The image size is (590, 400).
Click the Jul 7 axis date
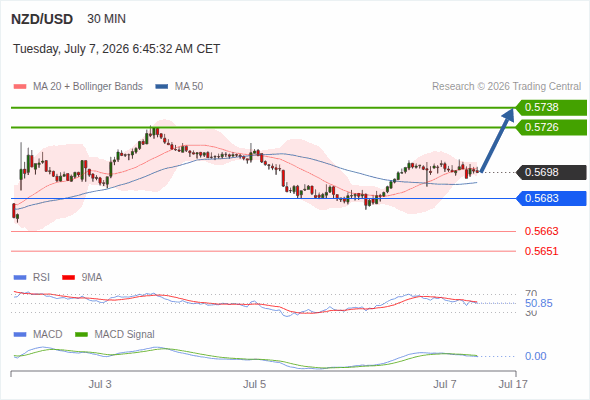[445, 385]
